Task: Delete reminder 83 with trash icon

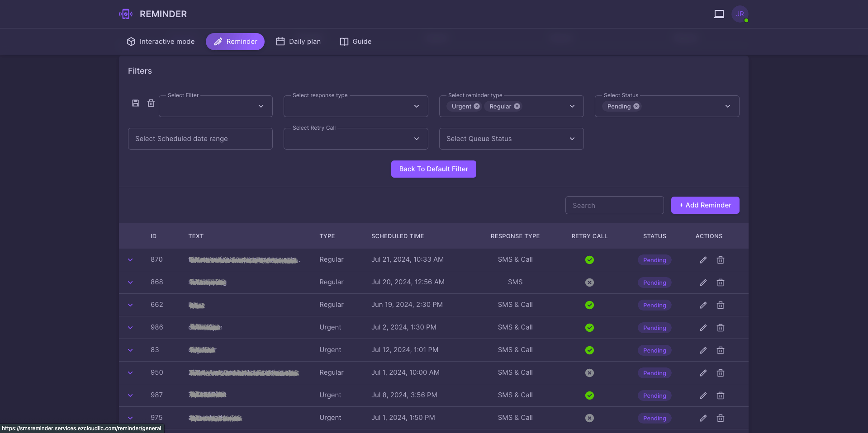Action: [x=721, y=350]
